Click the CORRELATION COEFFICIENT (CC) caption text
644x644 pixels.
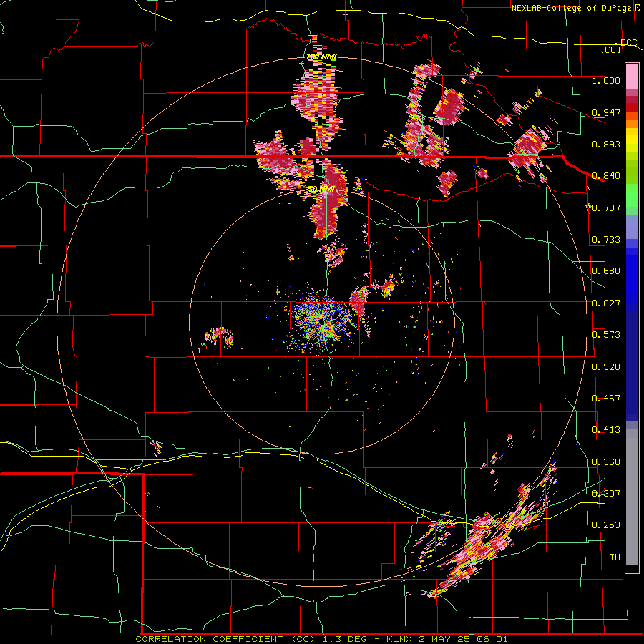coord(225,639)
